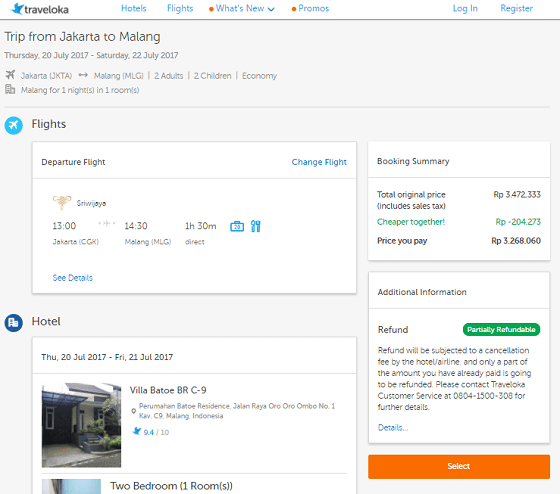The height and width of the screenshot is (494, 560).
Task: Open the Hotels menu item
Action: click(x=134, y=8)
